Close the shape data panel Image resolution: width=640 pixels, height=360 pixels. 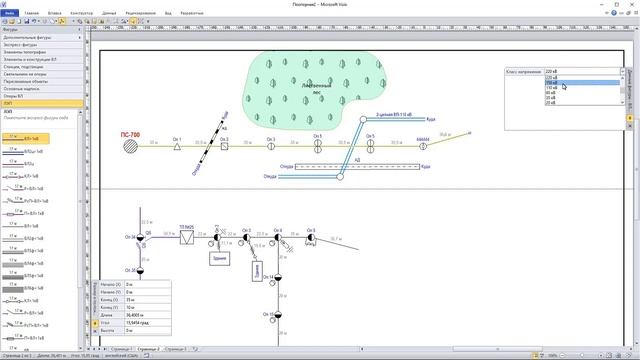coord(630,126)
